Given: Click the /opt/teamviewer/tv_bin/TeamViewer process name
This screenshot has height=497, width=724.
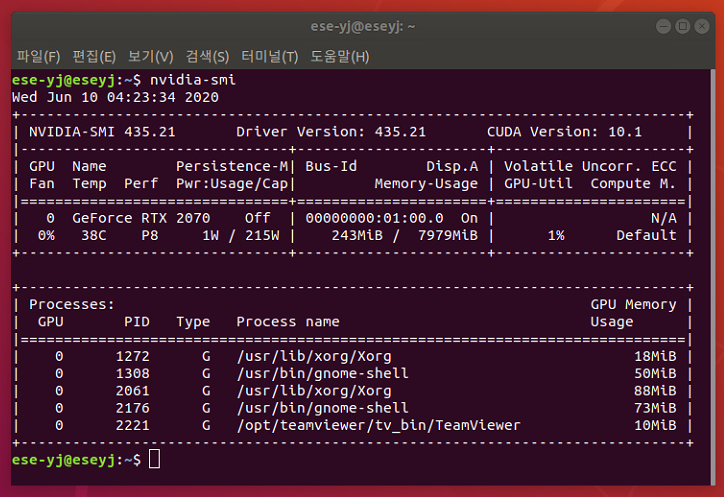Looking at the screenshot, I should [379, 425].
